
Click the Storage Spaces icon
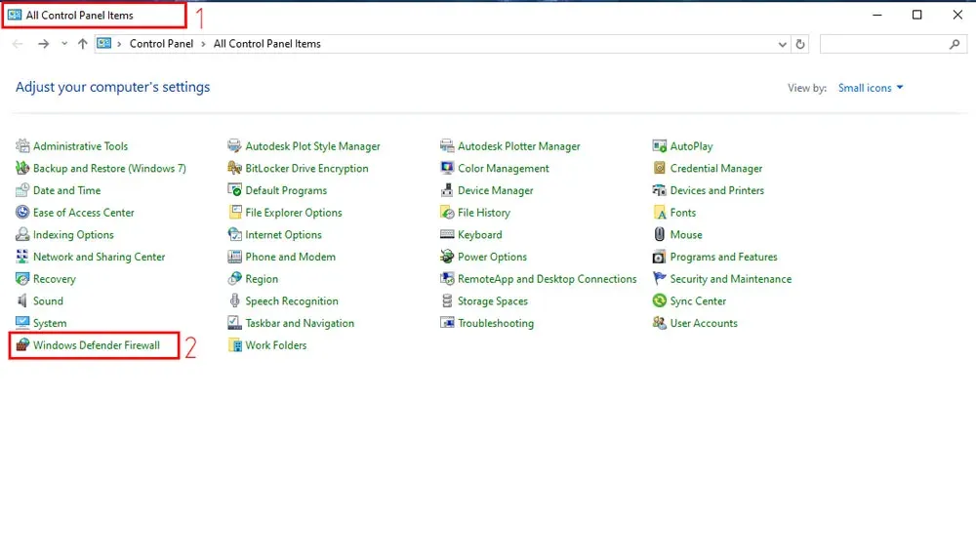pos(447,300)
